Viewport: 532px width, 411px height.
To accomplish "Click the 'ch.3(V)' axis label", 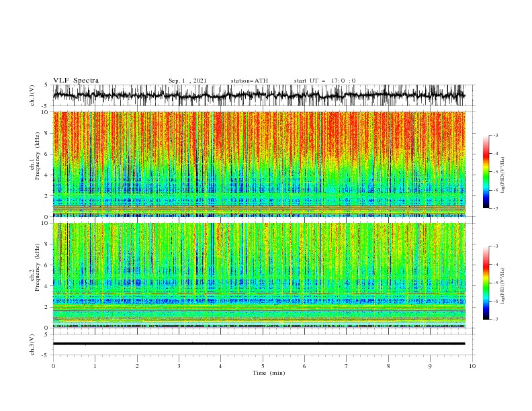I will coord(32,345).
